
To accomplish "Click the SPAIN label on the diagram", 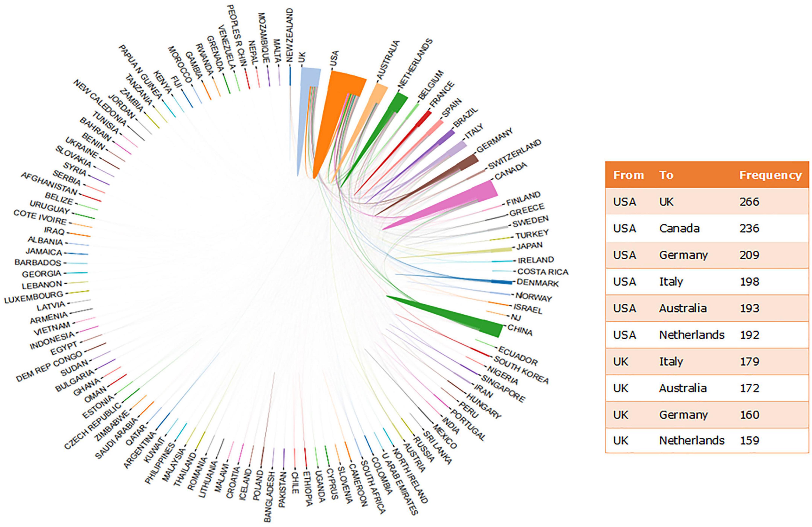I will click(x=452, y=108).
